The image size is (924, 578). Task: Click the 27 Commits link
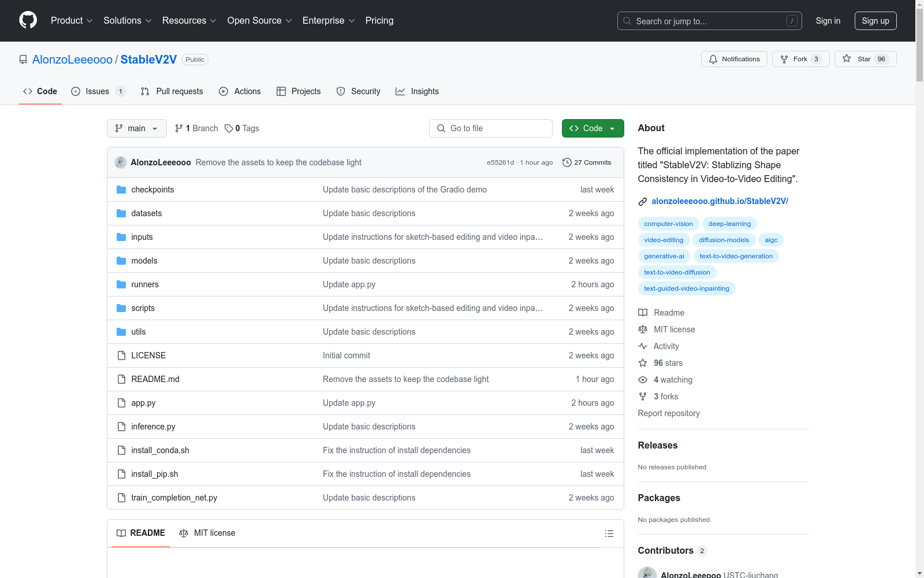click(x=587, y=162)
